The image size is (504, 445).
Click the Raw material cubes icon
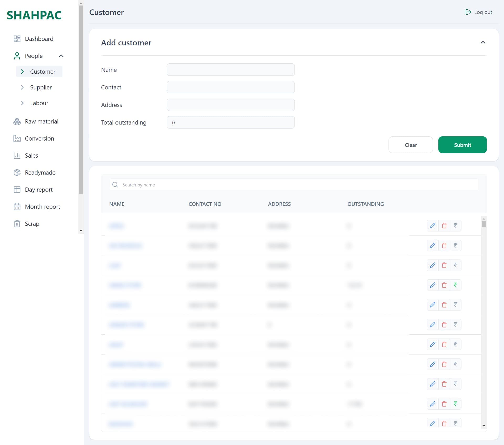pyautogui.click(x=17, y=121)
